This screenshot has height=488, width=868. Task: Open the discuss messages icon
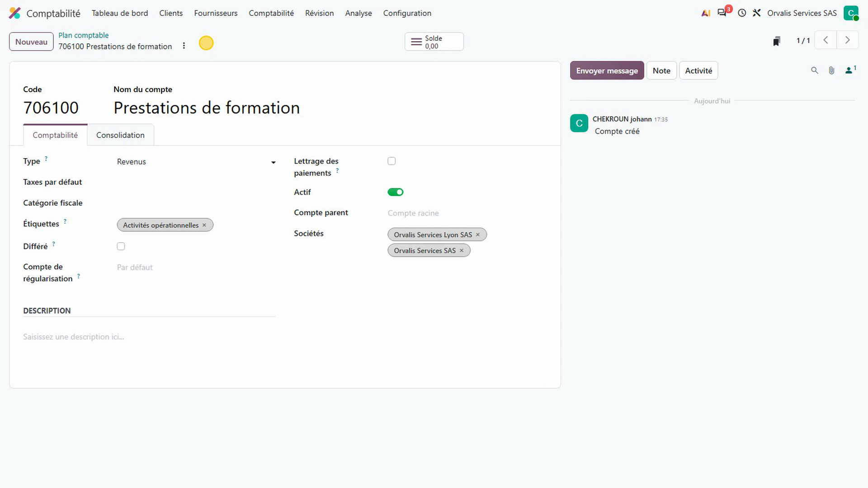coord(722,13)
